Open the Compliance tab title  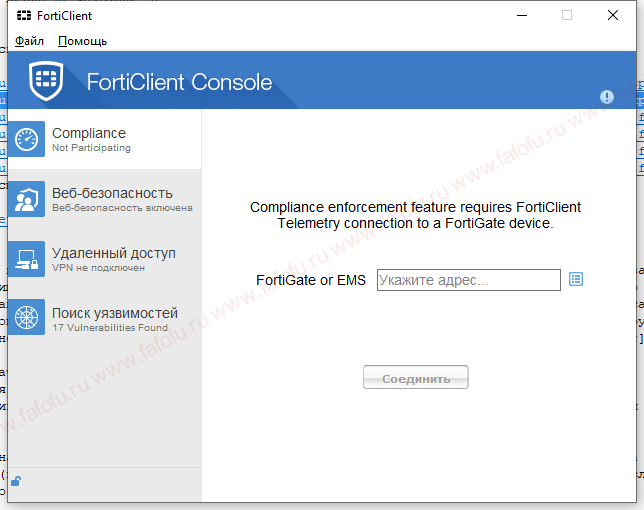(x=89, y=133)
